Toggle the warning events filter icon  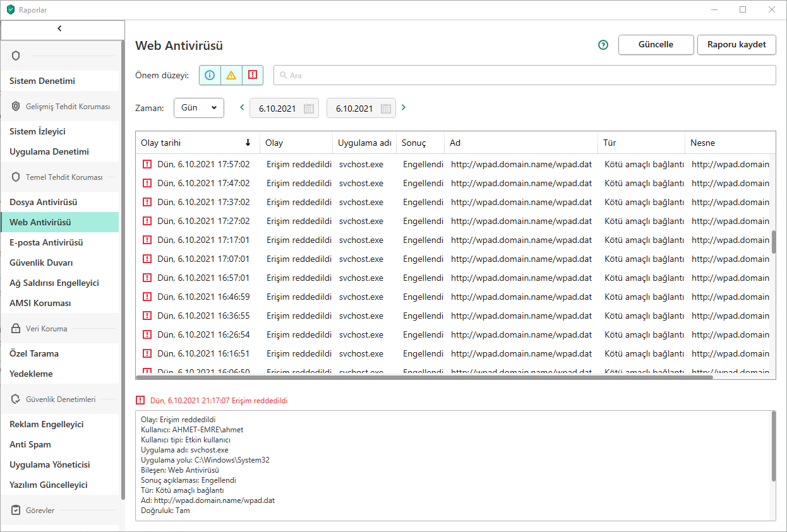231,74
